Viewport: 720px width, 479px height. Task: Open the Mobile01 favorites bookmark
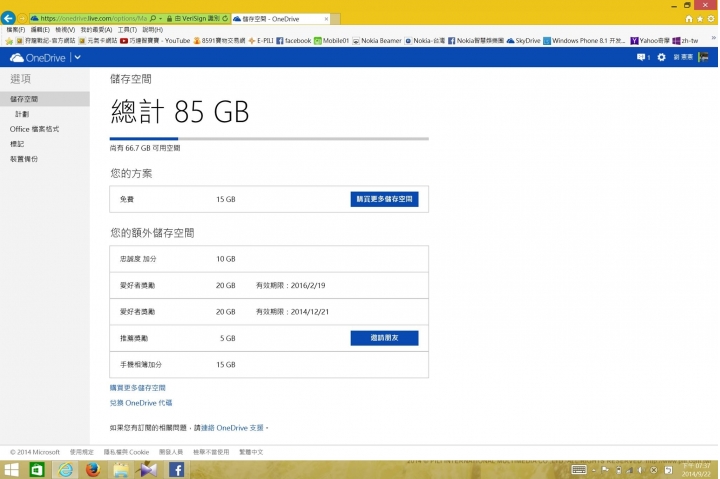point(331,40)
